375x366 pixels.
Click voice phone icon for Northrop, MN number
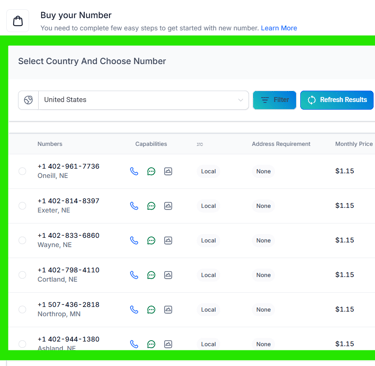pos(134,310)
